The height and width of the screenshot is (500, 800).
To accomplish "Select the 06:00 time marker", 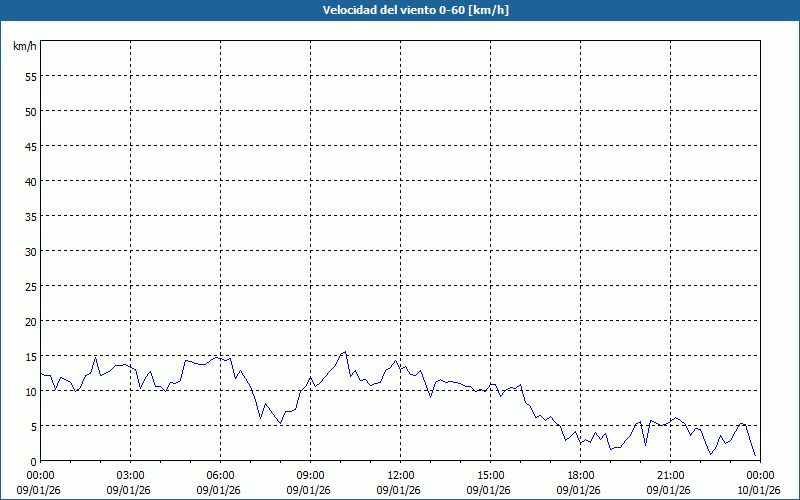I will (x=220, y=475).
